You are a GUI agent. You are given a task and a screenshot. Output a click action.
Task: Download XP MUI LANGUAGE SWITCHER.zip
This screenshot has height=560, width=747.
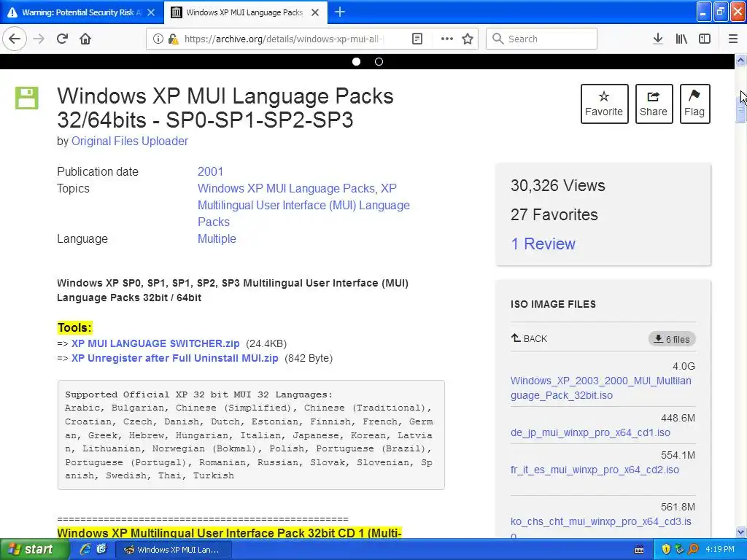(155, 343)
